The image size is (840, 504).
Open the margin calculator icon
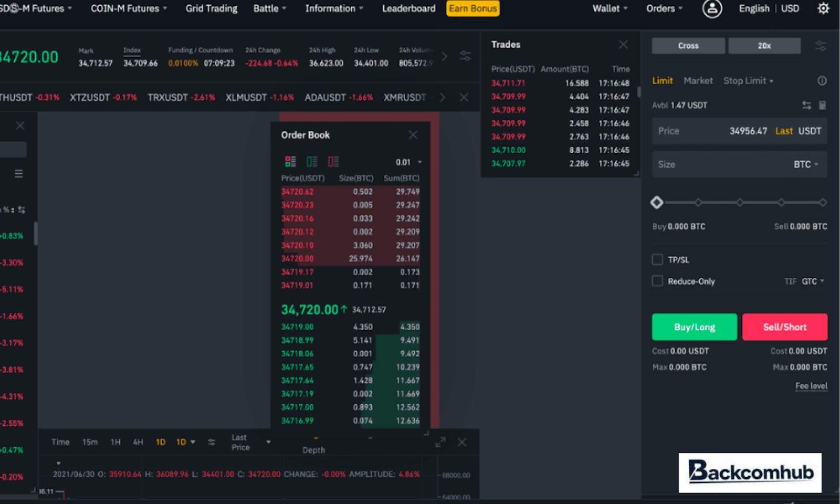(822, 105)
